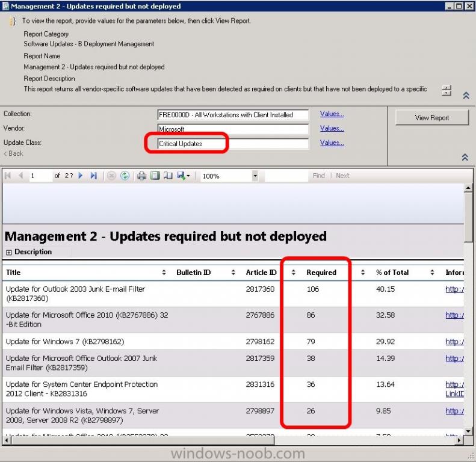
Task: Click the stop rendering icon
Action: pyautogui.click(x=111, y=176)
